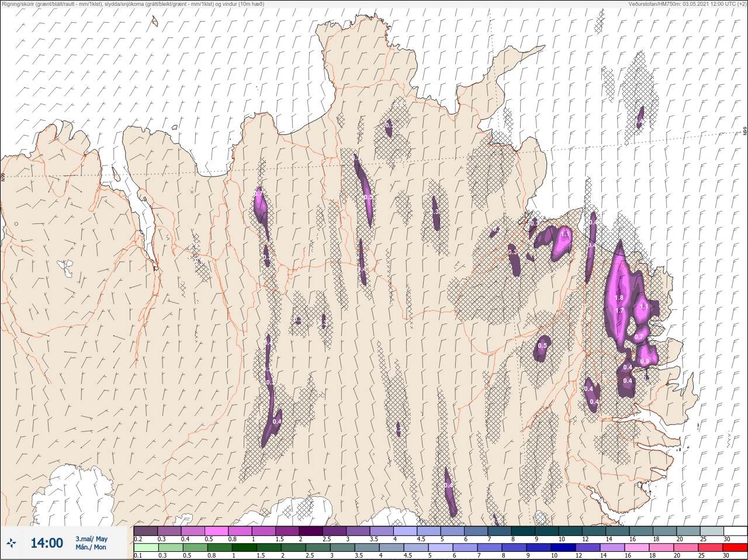Click the 14:00 forecast time label
The height and width of the screenshot is (560, 748).
[46, 543]
